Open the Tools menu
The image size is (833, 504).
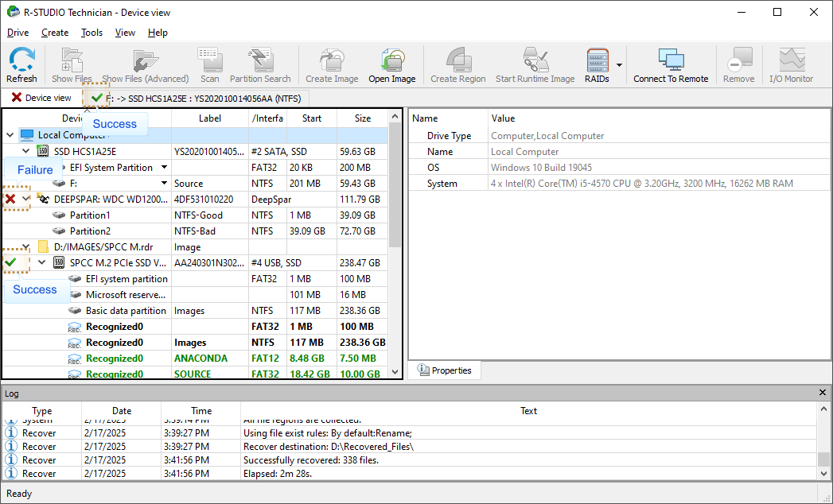pyautogui.click(x=91, y=33)
